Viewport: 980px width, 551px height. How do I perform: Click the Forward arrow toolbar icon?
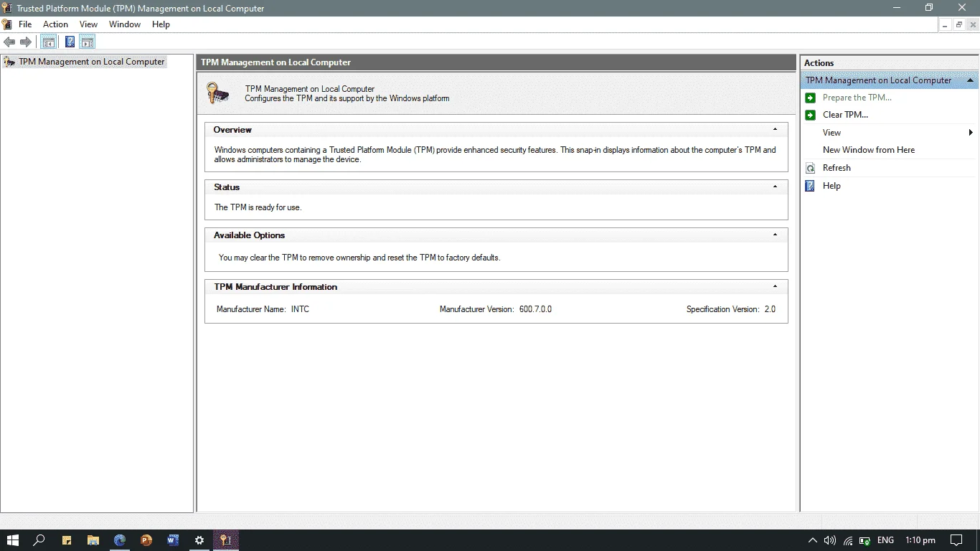26,42
